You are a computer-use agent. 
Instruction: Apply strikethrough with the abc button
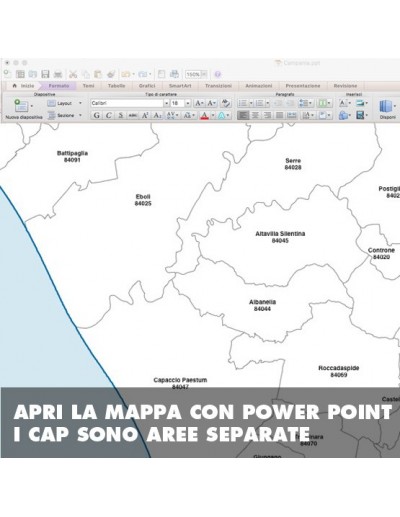coord(133,115)
